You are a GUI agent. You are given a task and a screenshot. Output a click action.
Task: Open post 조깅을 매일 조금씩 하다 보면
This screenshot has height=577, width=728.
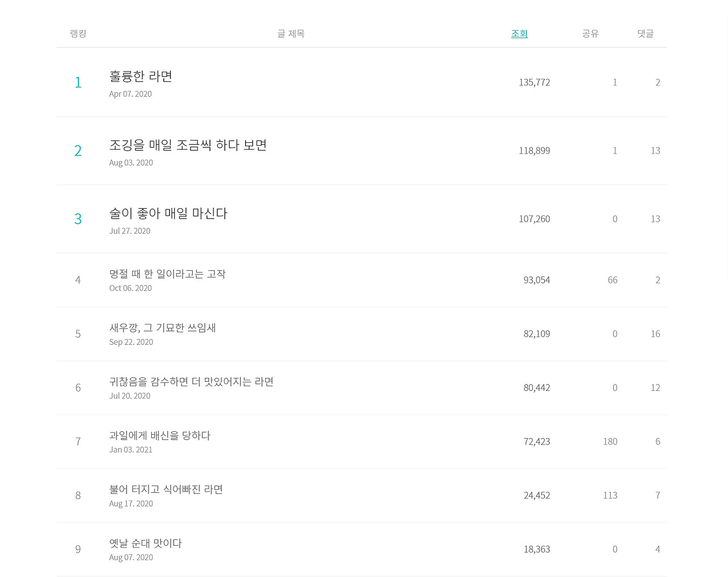[188, 145]
